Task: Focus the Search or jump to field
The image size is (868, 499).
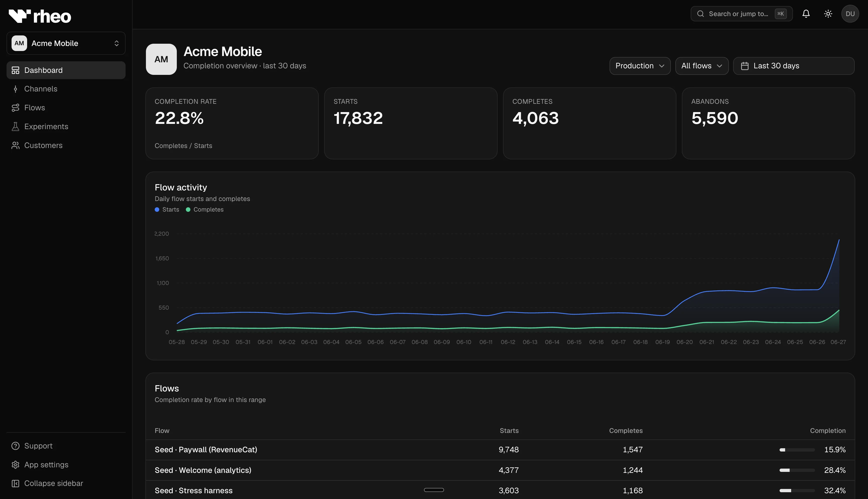Action: [x=741, y=14]
